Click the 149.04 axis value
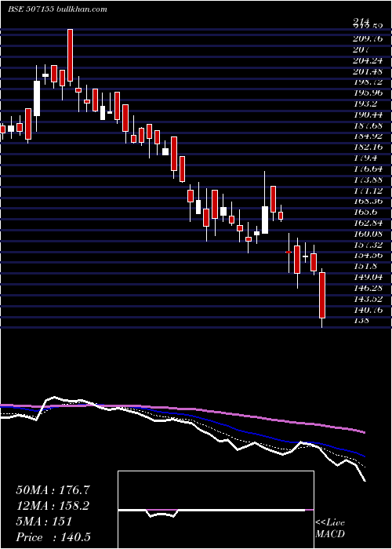The height and width of the screenshot is (549, 392). 367,277
